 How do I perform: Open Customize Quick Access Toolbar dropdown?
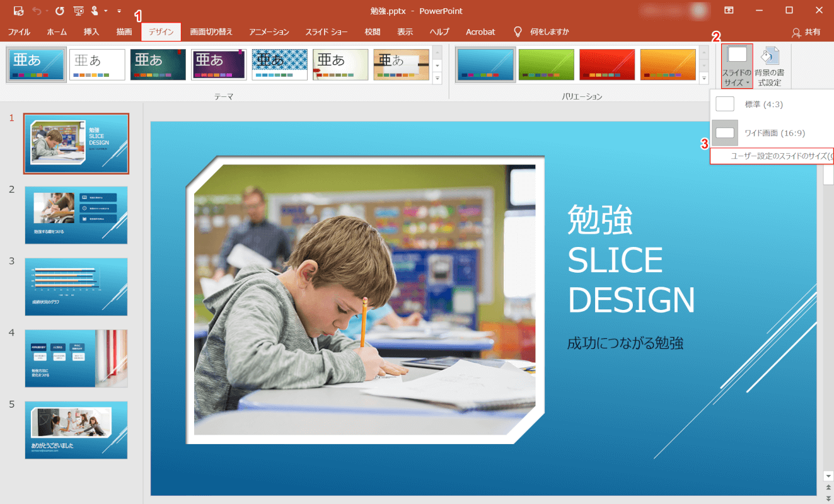pos(119,11)
